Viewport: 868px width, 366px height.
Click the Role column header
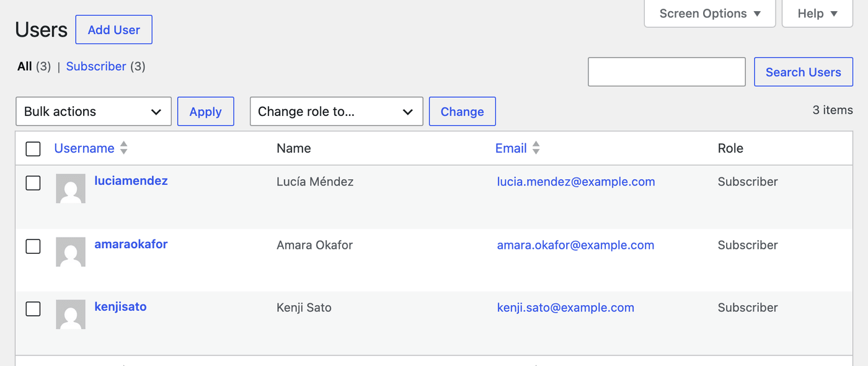730,148
